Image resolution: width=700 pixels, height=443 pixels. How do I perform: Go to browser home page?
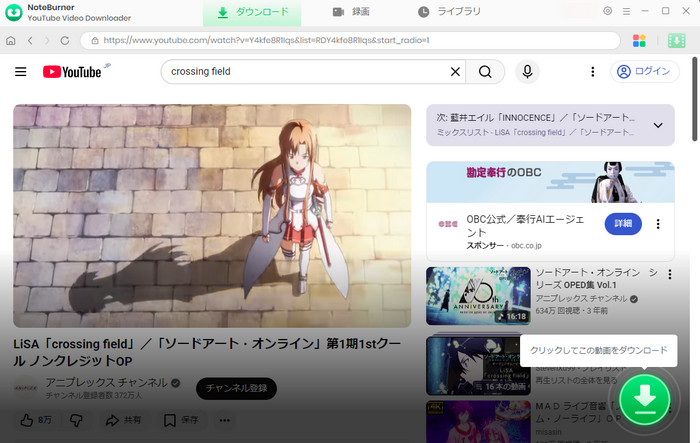(11, 41)
